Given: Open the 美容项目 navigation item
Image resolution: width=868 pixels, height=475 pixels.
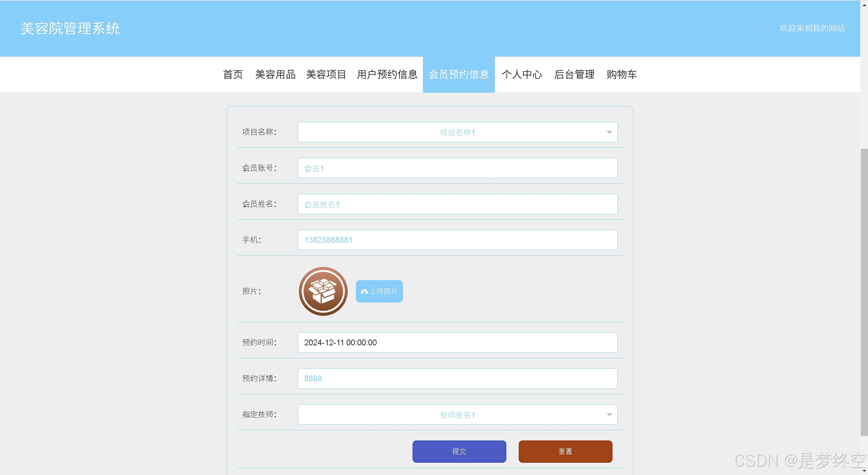Looking at the screenshot, I should point(326,74).
